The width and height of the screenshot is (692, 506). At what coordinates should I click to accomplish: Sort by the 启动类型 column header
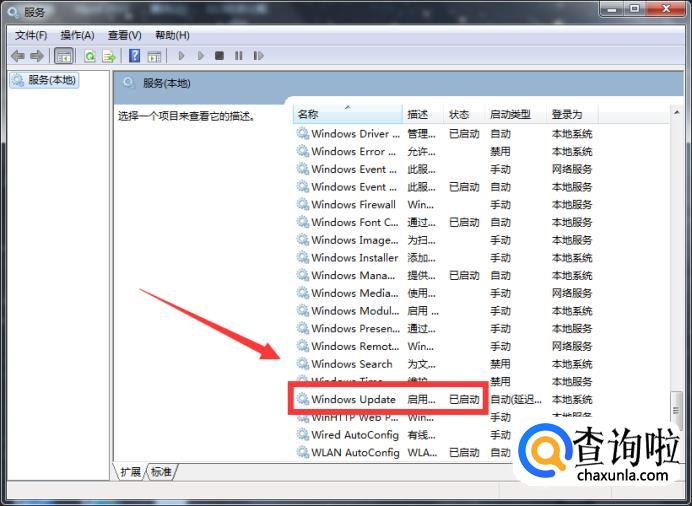pyautogui.click(x=515, y=114)
